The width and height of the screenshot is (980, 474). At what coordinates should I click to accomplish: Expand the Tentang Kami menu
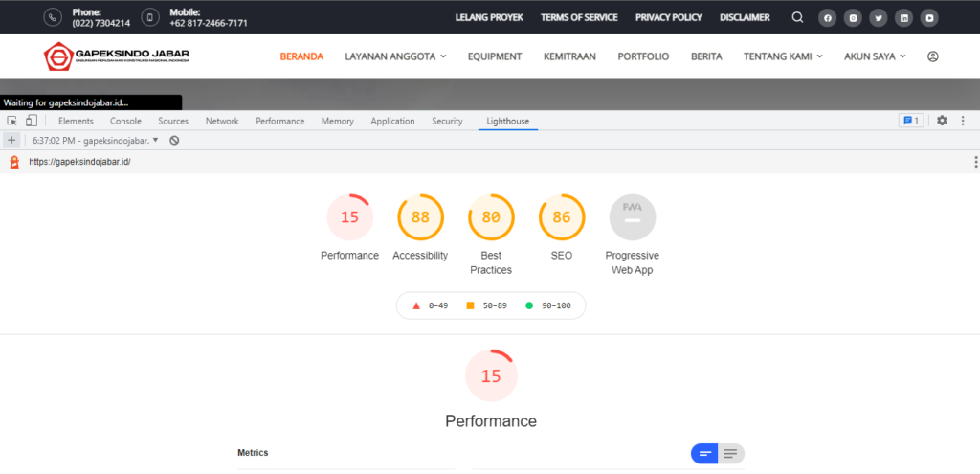click(783, 56)
